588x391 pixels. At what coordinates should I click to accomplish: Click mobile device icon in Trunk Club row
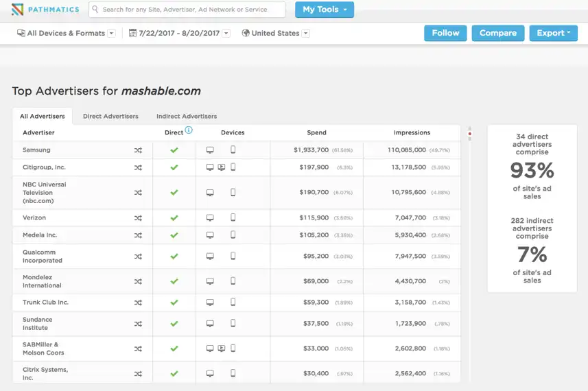[x=233, y=302]
